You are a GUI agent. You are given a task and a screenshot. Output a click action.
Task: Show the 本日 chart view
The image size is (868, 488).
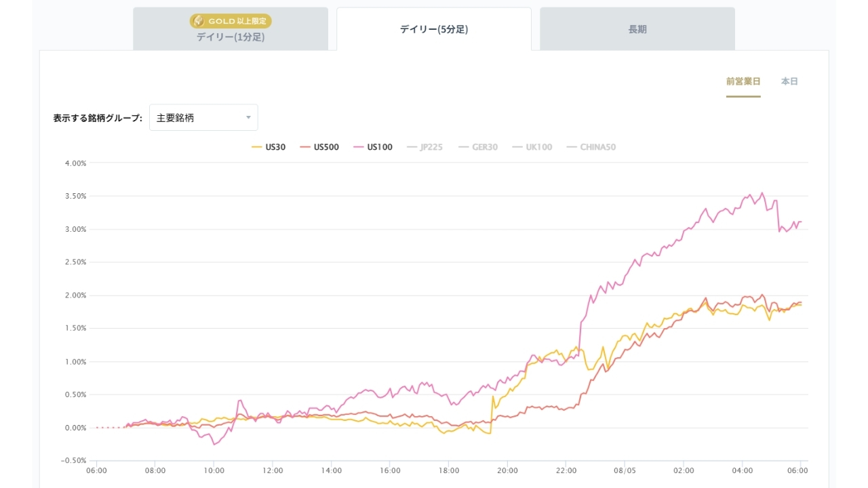[789, 81]
